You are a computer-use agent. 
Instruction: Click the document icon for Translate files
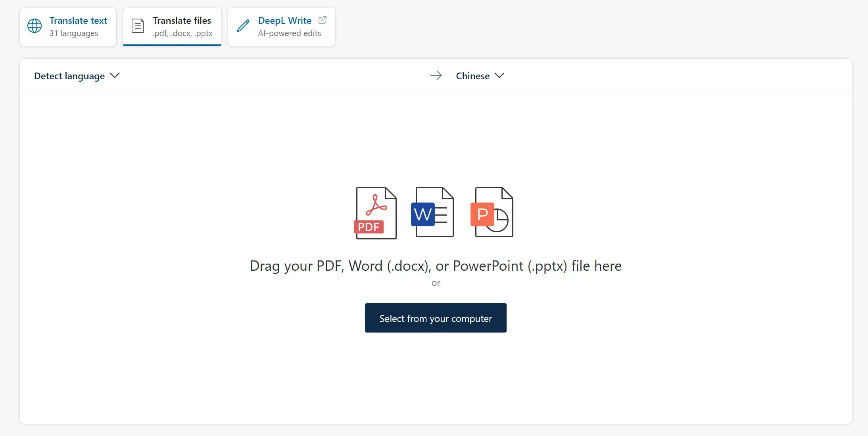pyautogui.click(x=138, y=26)
